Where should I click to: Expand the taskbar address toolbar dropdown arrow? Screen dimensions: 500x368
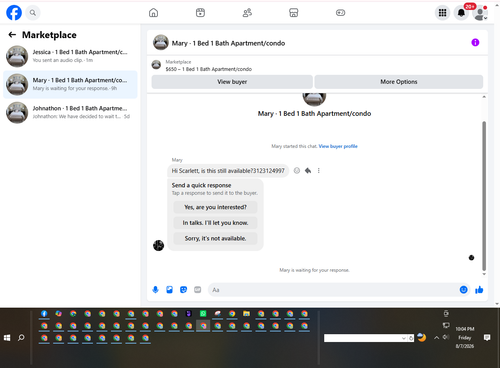(404, 338)
